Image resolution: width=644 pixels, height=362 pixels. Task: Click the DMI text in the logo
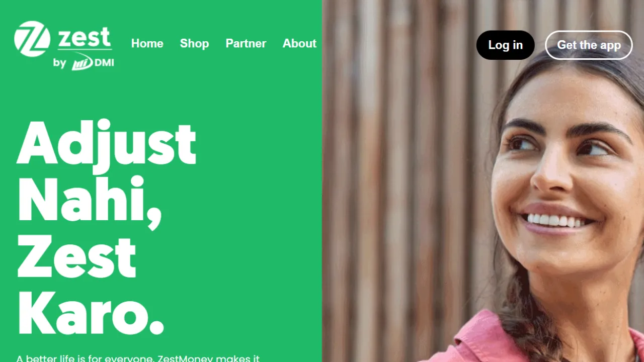tap(104, 63)
